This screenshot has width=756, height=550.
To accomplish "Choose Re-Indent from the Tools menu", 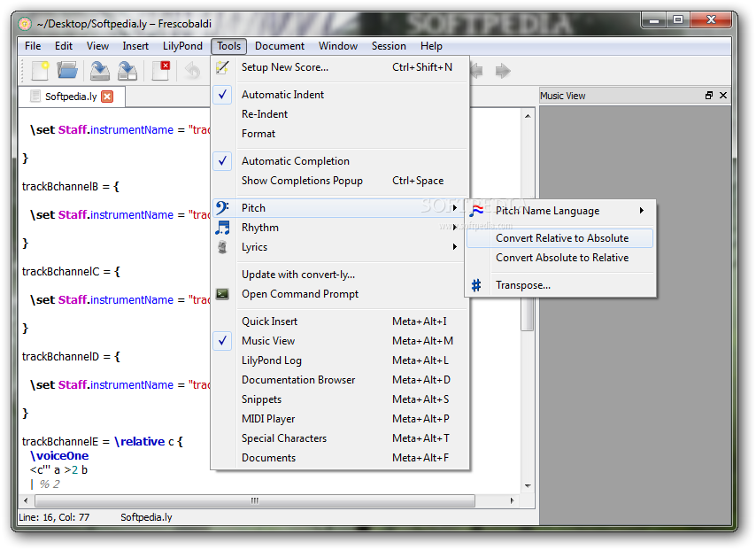I will (341, 114).
